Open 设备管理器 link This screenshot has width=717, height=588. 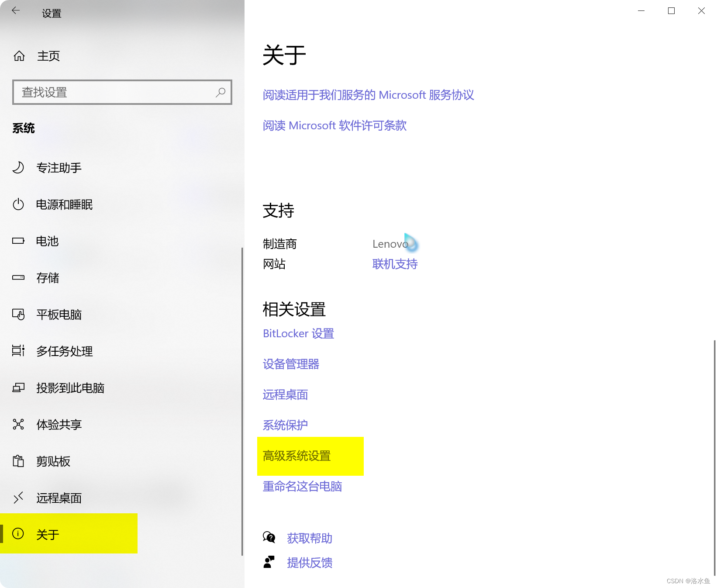(x=291, y=364)
